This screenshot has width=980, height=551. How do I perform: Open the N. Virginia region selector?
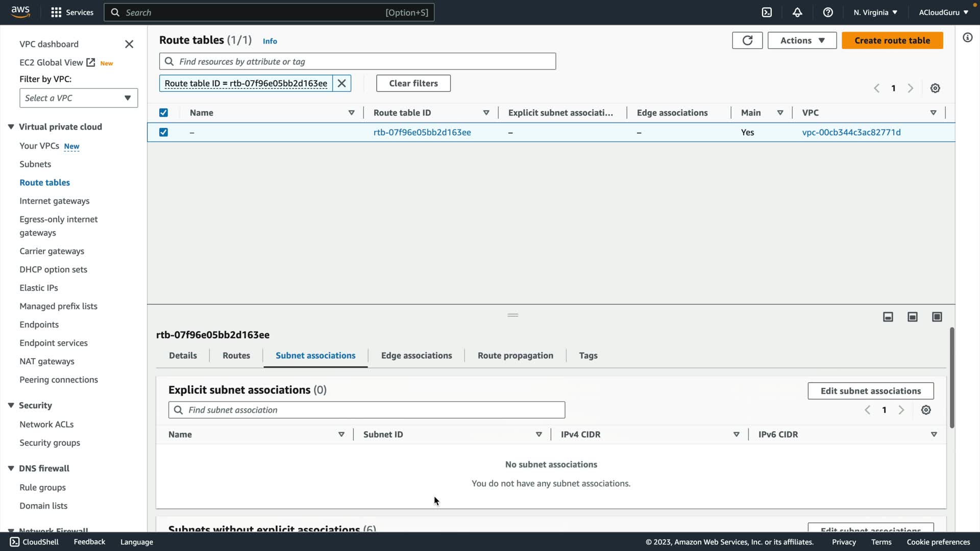pos(875,12)
